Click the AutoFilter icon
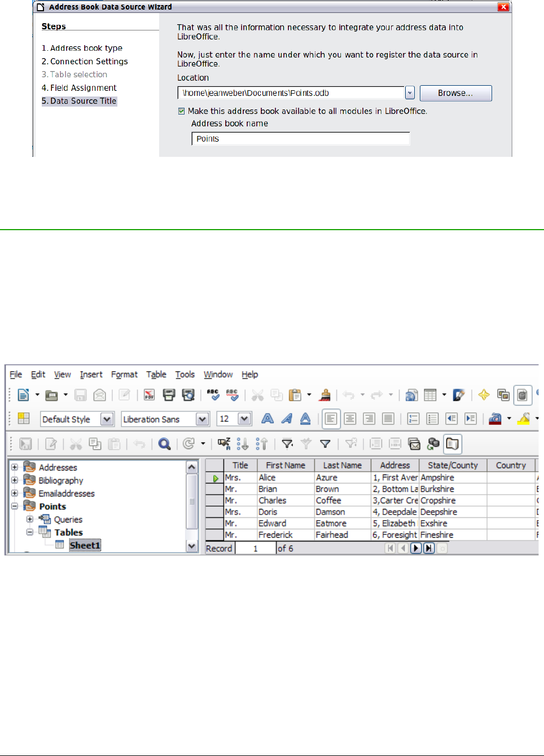544x756 pixels. 287,444
